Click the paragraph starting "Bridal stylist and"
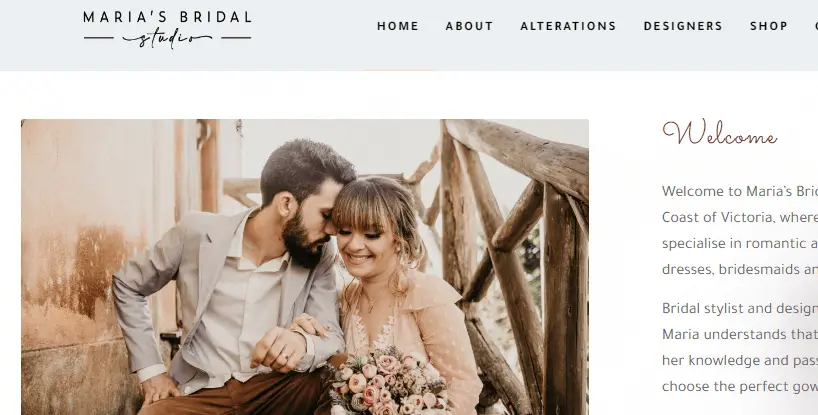The image size is (818, 415). click(x=740, y=347)
